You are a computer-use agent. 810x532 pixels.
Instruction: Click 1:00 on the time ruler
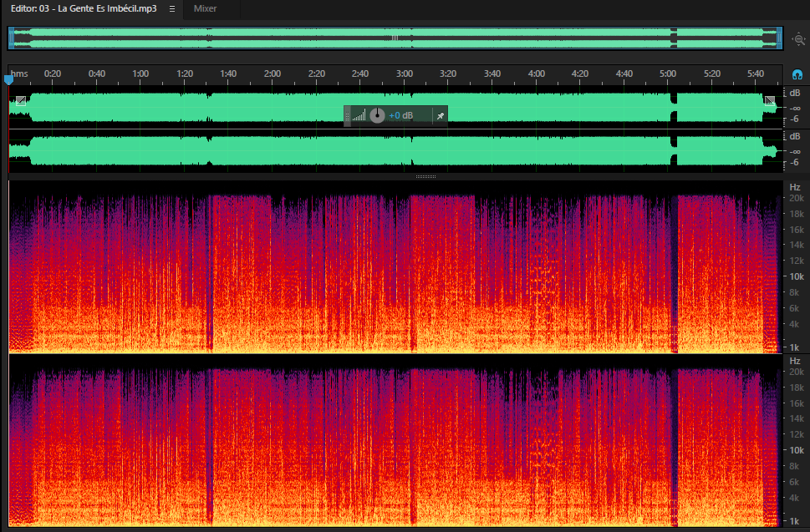140,73
